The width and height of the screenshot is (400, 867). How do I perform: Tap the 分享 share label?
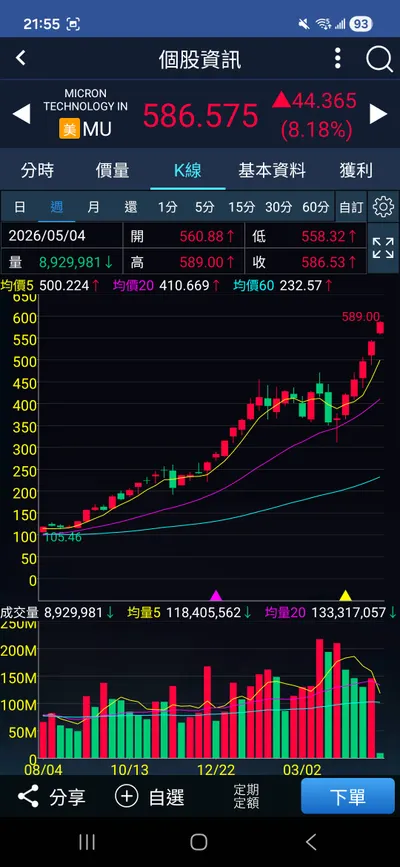tap(67, 797)
